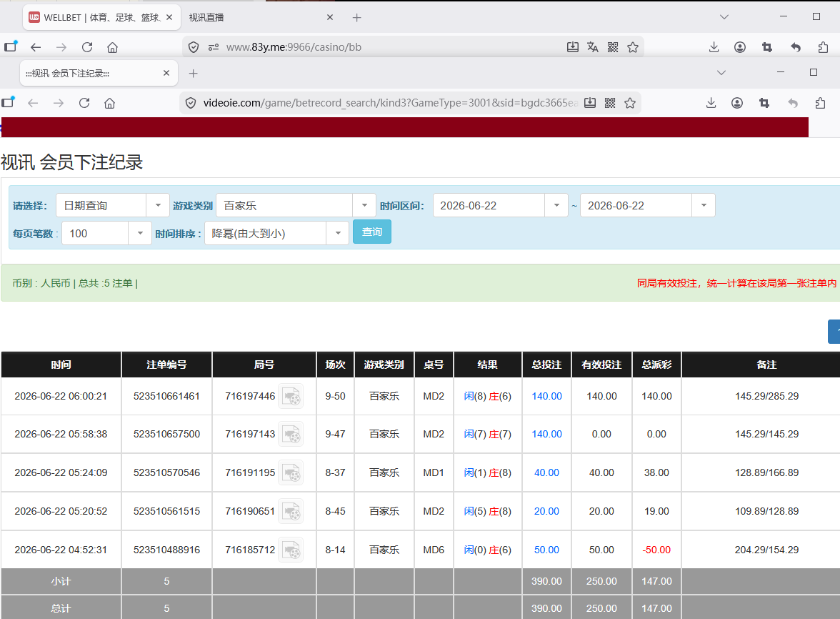Open QR code icon in videoie.com address bar
This screenshot has height=619, width=840.
tap(610, 103)
